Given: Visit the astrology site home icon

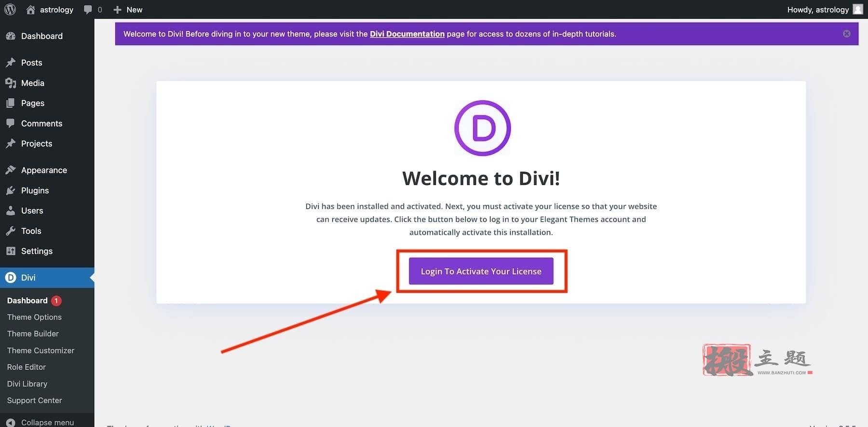Looking at the screenshot, I should (x=30, y=10).
